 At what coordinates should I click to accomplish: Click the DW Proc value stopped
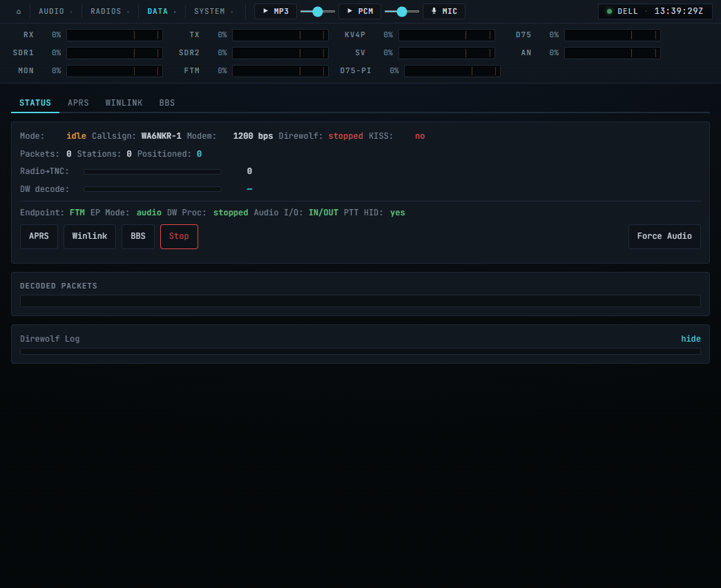231,213
